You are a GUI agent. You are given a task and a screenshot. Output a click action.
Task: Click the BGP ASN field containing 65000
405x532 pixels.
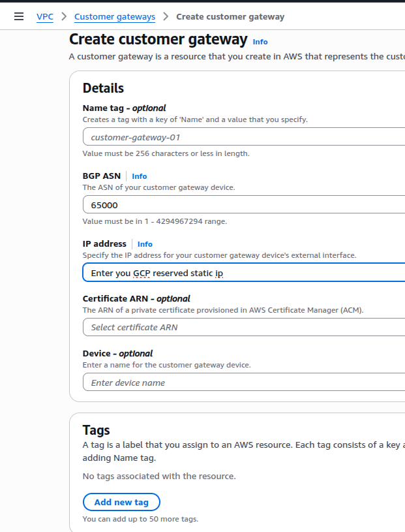[x=244, y=205]
